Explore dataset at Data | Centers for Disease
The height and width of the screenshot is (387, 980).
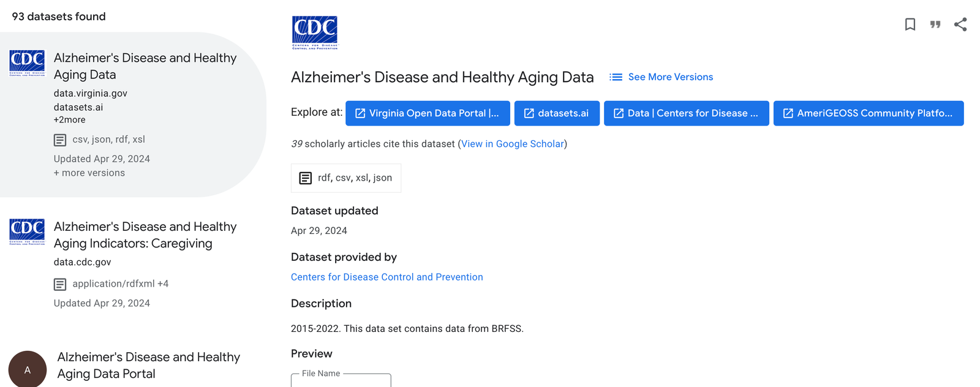coord(686,113)
